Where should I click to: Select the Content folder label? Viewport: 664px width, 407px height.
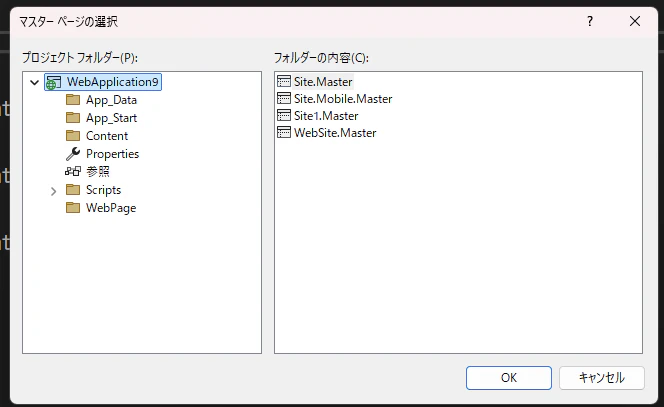[107, 136]
